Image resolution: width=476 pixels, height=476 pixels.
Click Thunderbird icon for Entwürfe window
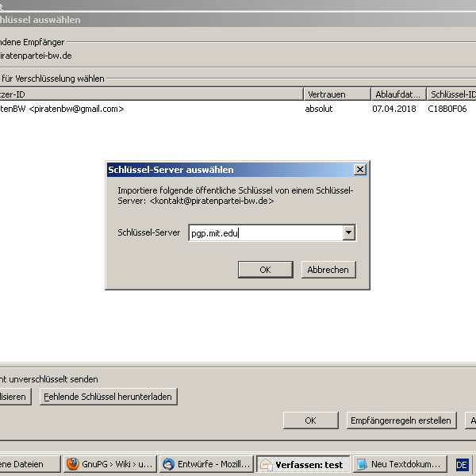tap(168, 464)
